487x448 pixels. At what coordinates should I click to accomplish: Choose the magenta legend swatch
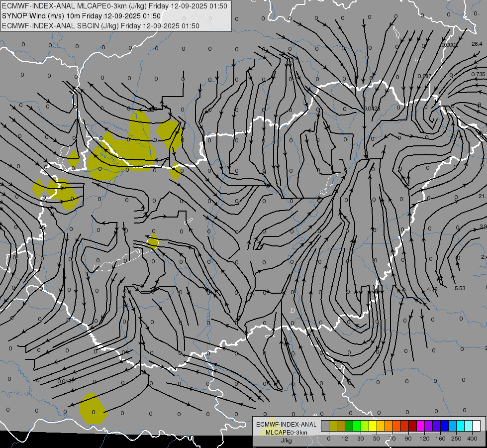tap(421, 426)
